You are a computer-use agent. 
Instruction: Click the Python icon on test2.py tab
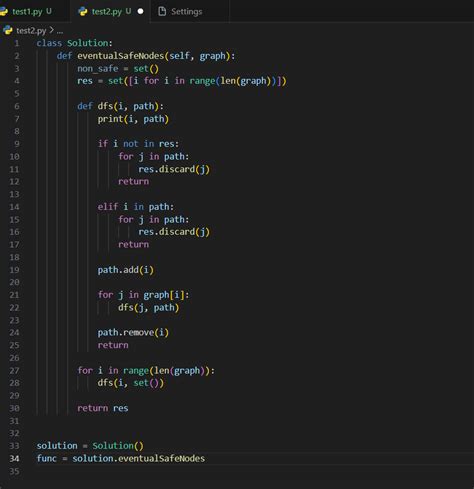click(83, 12)
